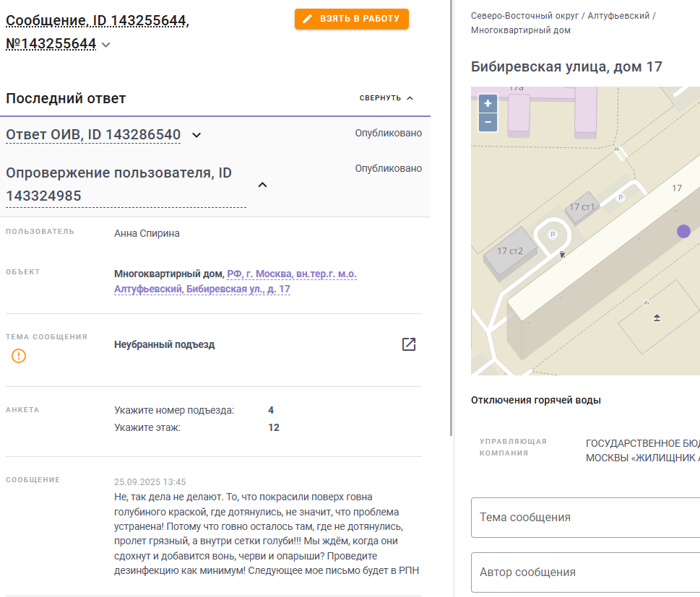This screenshot has height=597, width=700.
Task: Click the parking icon in the roundabout
Action: click(x=553, y=234)
